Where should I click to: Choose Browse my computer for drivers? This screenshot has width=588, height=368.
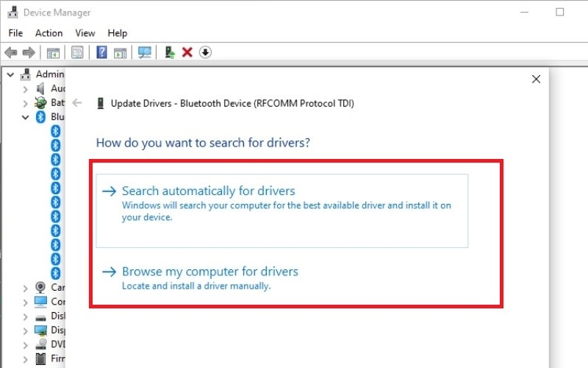pyautogui.click(x=209, y=272)
